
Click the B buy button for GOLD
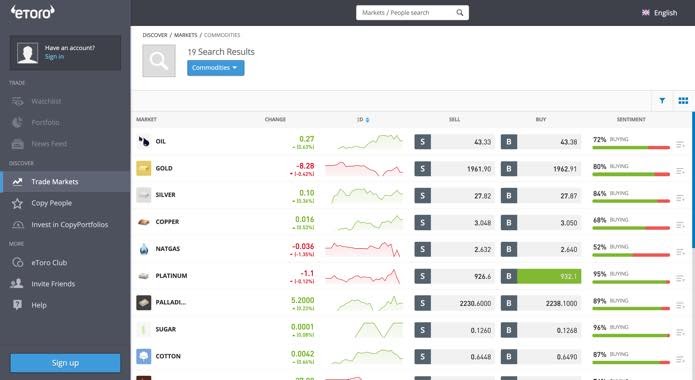tap(509, 168)
